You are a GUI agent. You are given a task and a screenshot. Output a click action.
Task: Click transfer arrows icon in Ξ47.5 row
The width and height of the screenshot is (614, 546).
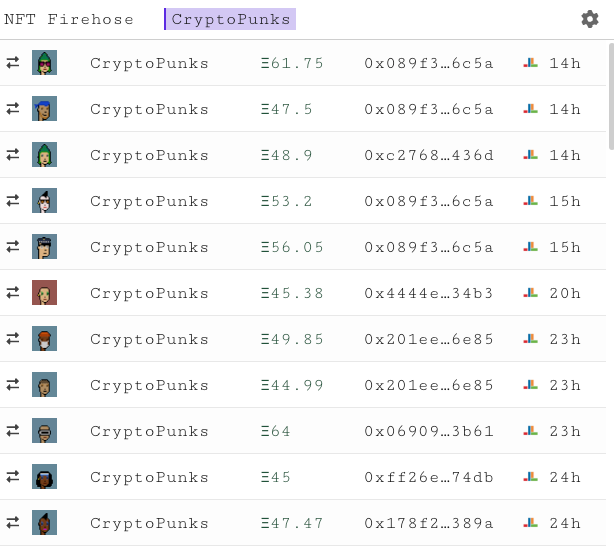[13, 108]
